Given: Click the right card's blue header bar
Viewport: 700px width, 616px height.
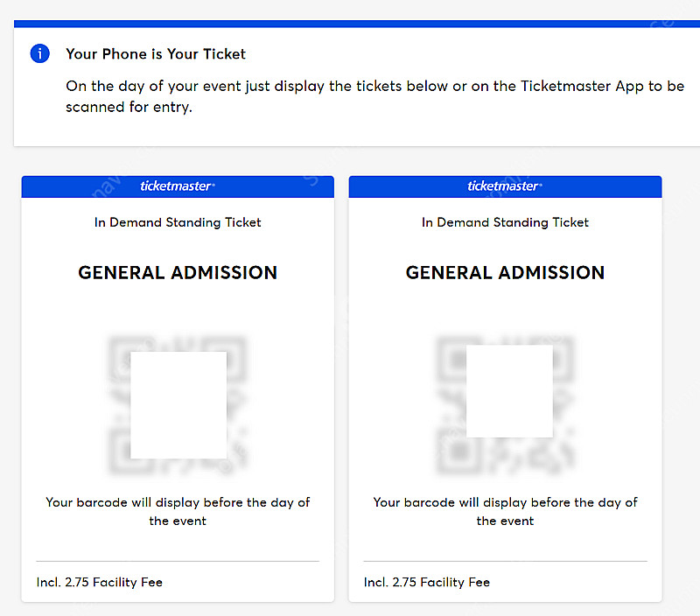Looking at the screenshot, I should coord(505,186).
